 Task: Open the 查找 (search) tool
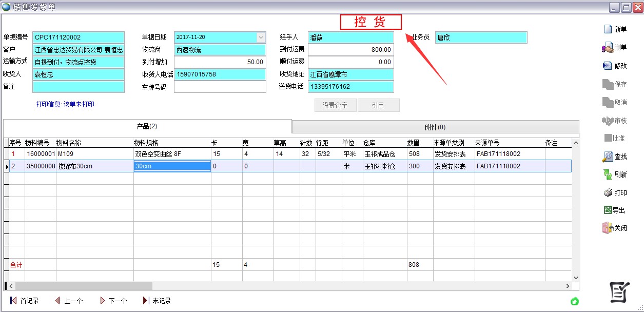click(x=608, y=157)
